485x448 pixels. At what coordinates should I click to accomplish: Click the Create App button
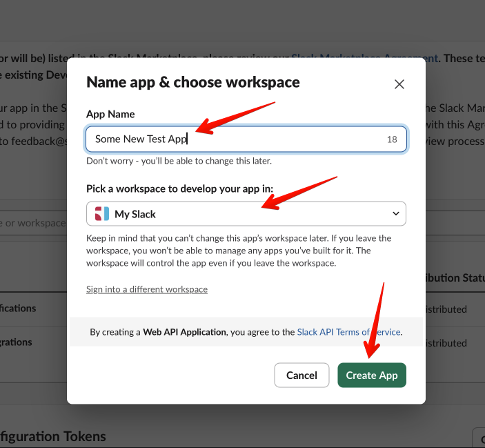coord(372,376)
